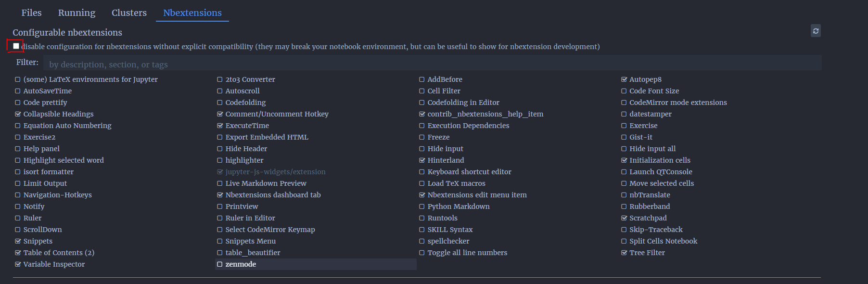The image size is (868, 284).
Task: Click the refresh nbextensions list icon
Action: (x=816, y=31)
